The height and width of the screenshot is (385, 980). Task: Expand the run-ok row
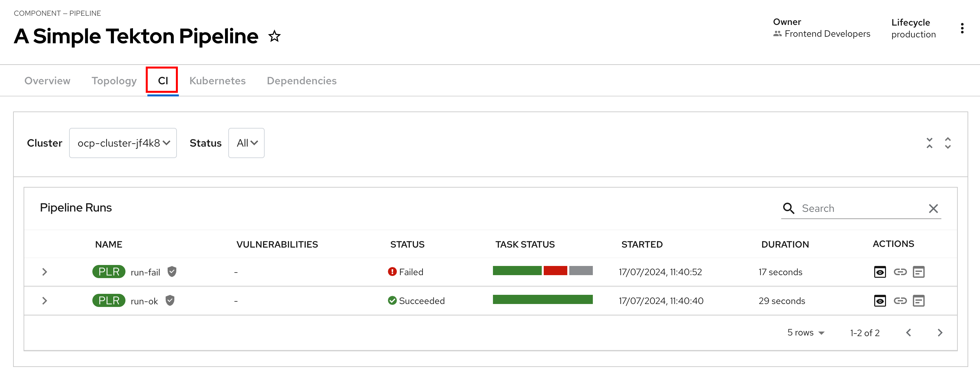click(x=45, y=301)
